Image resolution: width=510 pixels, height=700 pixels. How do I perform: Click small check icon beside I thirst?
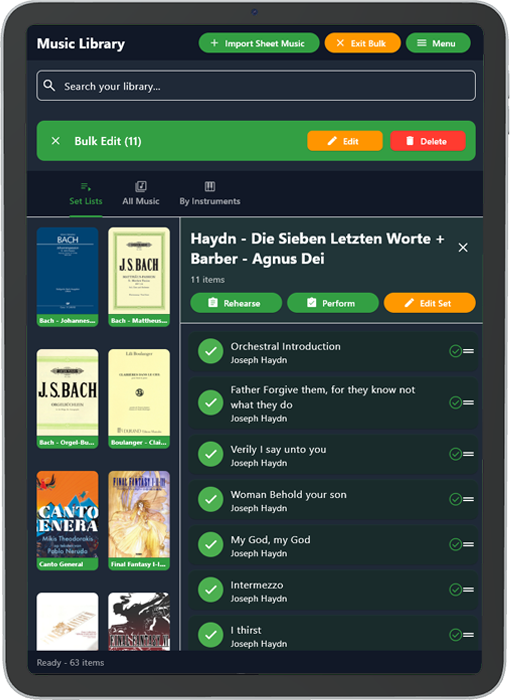tap(455, 635)
